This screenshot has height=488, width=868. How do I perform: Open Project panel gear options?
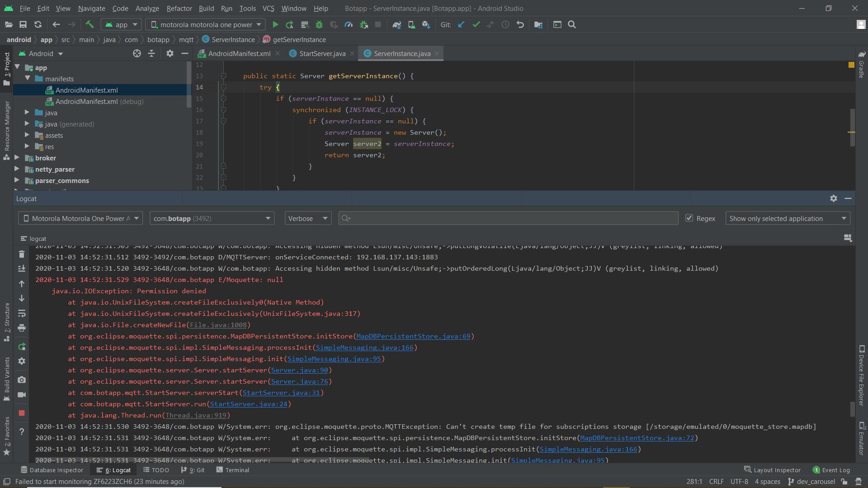pos(170,54)
